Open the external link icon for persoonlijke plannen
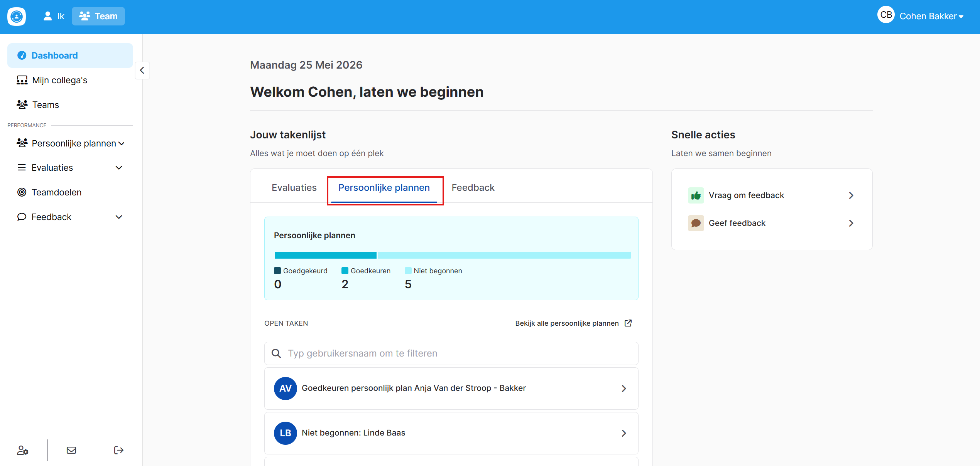This screenshot has height=466, width=980. [x=628, y=323]
